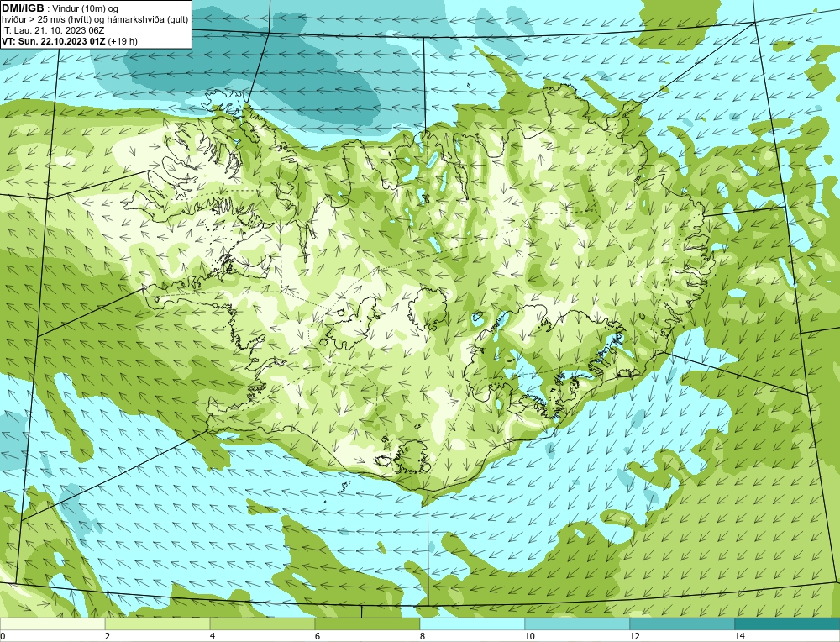The height and width of the screenshot is (642, 840).
Task: Click the scale label "14"
Action: [740, 636]
